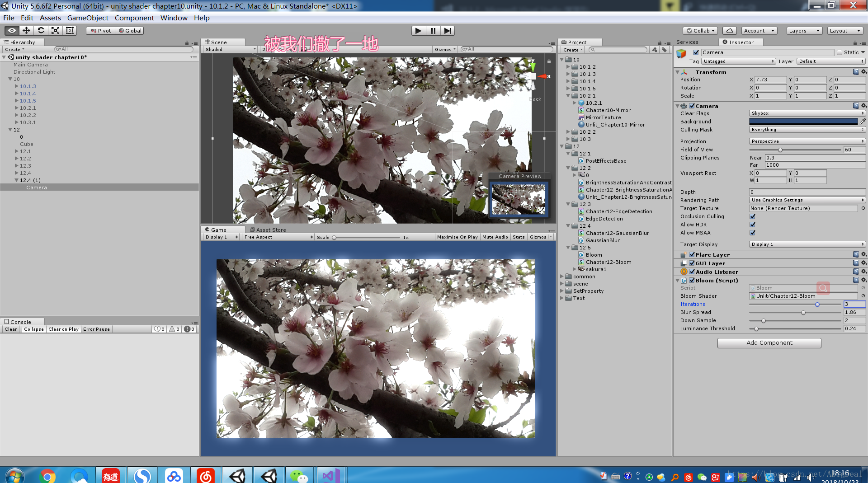Viewport: 868px width, 483px height.
Task: Open the Clear Flags dropdown
Action: [x=807, y=113]
